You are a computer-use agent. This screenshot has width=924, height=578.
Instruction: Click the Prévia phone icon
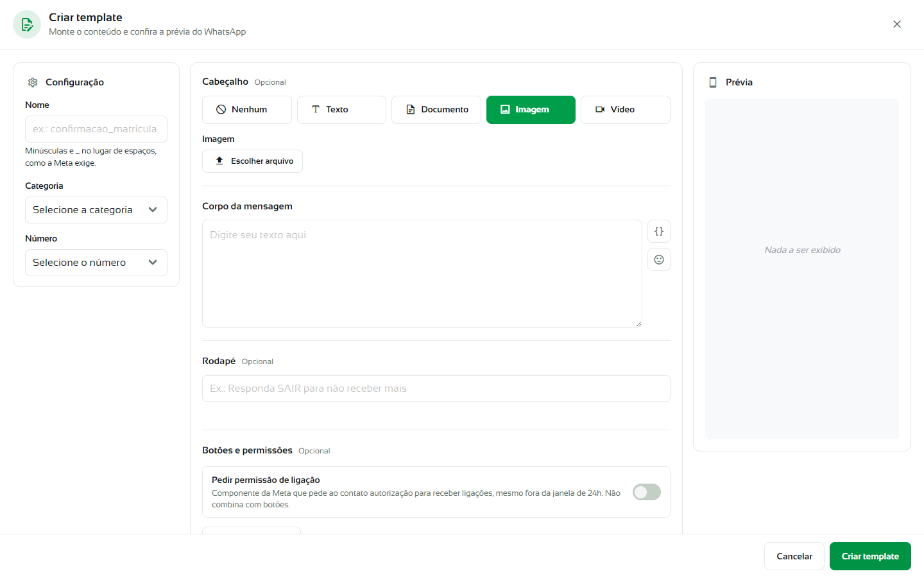click(x=713, y=82)
